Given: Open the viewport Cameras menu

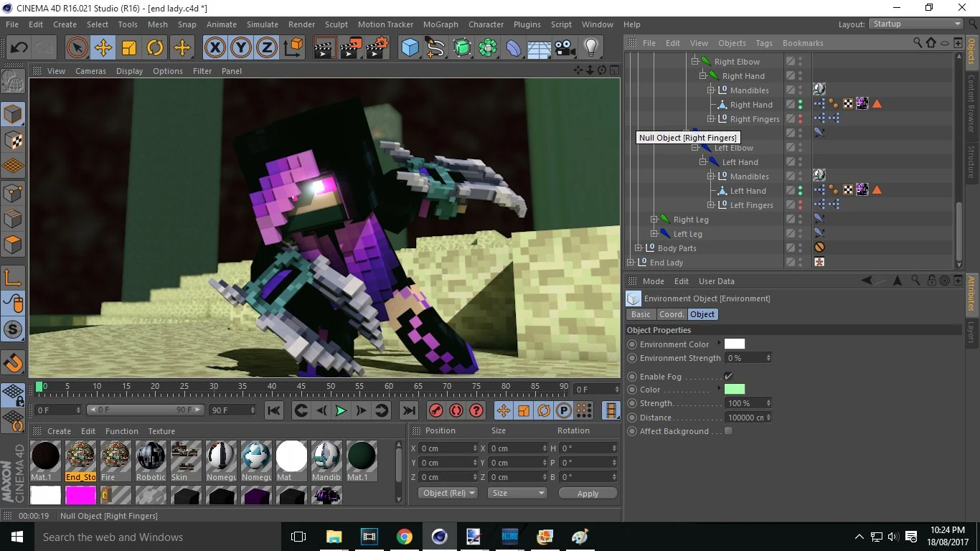Looking at the screenshot, I should [90, 71].
